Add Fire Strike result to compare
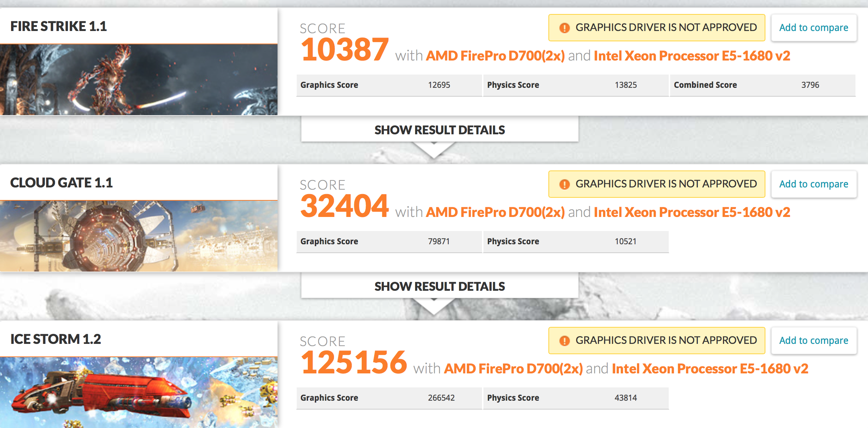The width and height of the screenshot is (868, 428). coord(814,28)
